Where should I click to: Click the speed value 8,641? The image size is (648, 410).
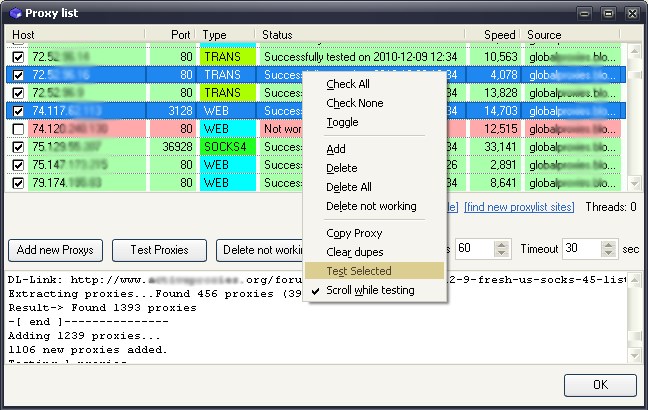point(503,183)
